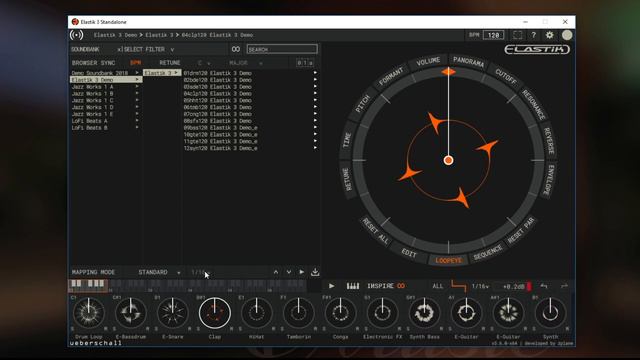Screen dimensions: 640x360
Task: Click the redo arrow icon
Action: click(x=564, y=286)
